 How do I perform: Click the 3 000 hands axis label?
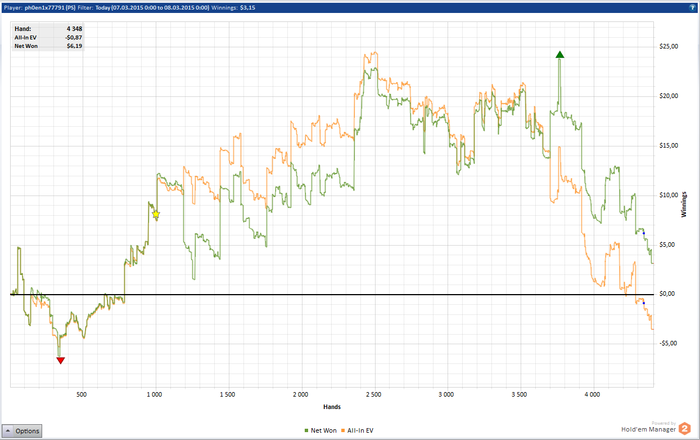click(x=446, y=394)
